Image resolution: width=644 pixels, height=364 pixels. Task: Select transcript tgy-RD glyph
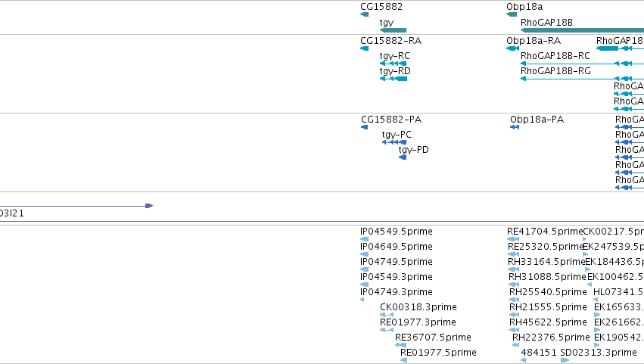point(394,79)
